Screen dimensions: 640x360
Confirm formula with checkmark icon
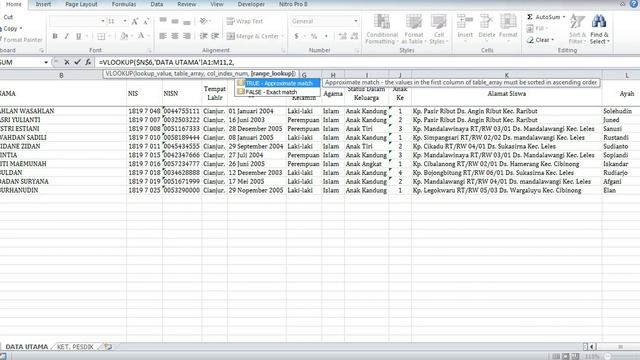[77, 62]
